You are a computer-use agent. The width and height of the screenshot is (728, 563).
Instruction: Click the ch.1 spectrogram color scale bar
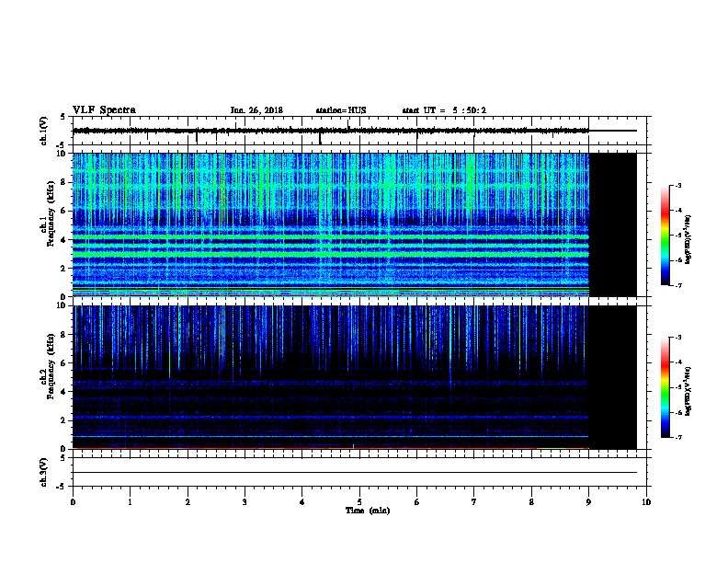click(x=665, y=236)
